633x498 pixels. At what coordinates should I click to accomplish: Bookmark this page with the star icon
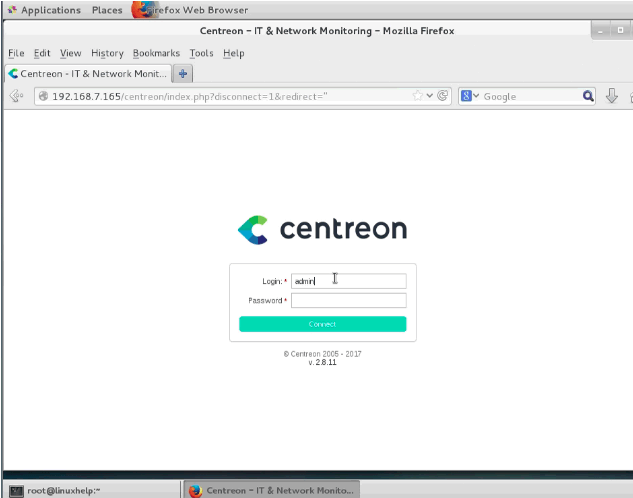[417, 96]
